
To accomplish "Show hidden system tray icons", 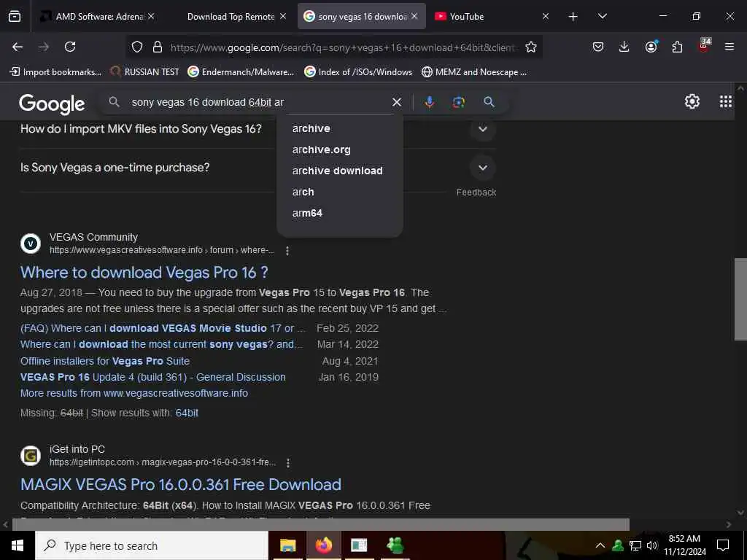I will (600, 545).
